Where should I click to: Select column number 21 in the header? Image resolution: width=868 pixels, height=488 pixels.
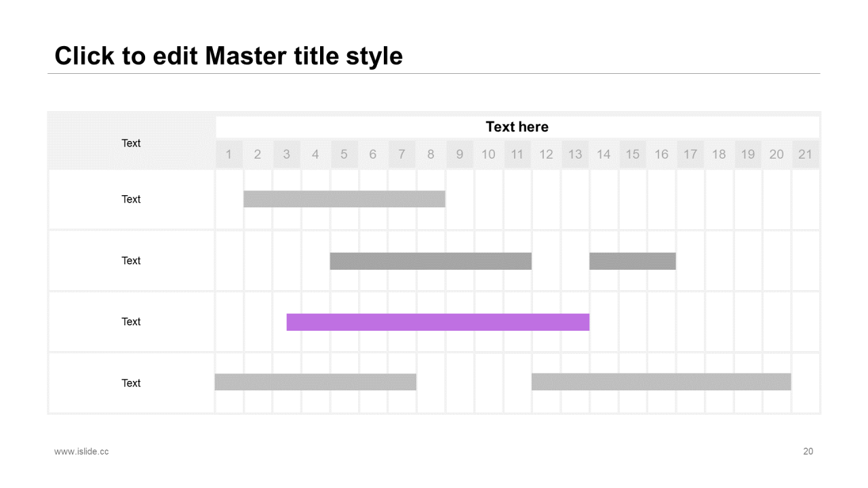tap(805, 155)
